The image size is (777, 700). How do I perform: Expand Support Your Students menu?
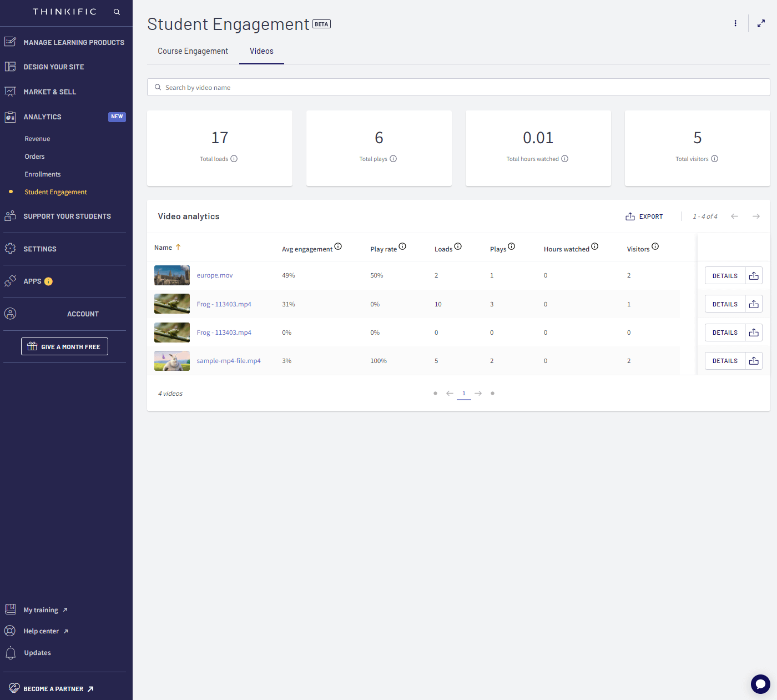pos(66,216)
